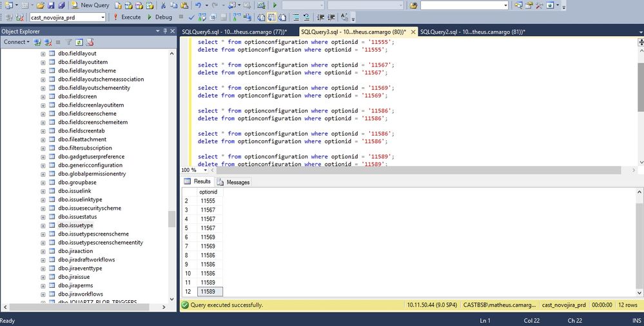
Task: Switch to the Messages tab
Action: [x=233, y=182]
